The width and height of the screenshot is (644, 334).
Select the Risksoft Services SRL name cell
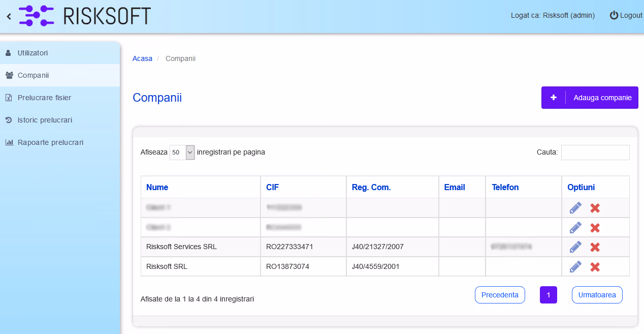[x=201, y=247]
